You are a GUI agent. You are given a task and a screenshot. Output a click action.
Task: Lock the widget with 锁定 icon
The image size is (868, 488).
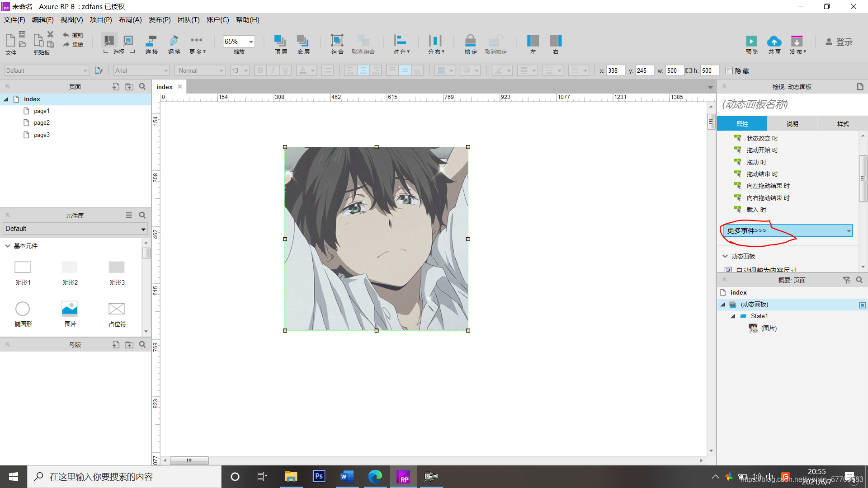pyautogui.click(x=471, y=41)
